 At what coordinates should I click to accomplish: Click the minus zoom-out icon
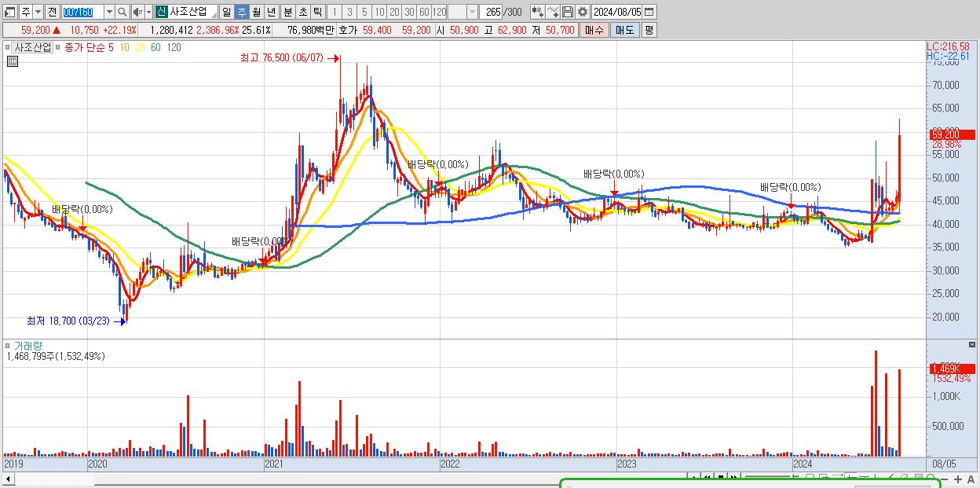[945, 479]
